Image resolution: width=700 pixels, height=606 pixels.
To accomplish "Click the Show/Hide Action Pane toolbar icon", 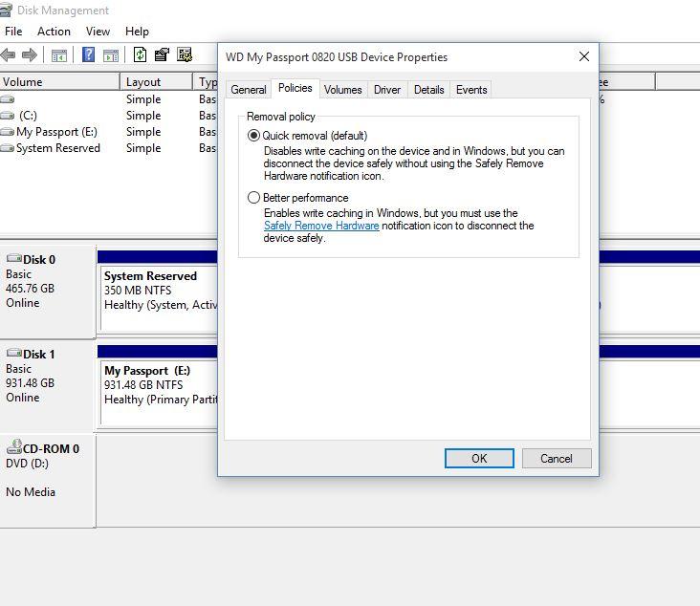I will pos(111,55).
